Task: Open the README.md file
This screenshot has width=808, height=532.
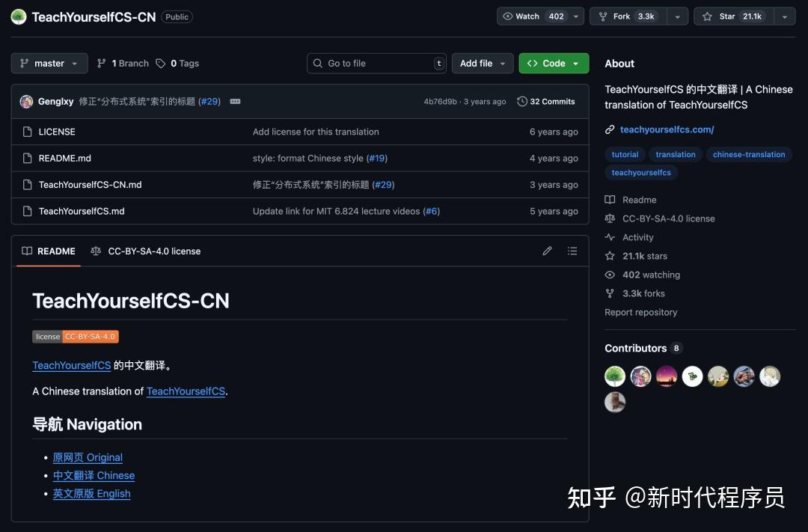Action: (x=64, y=159)
